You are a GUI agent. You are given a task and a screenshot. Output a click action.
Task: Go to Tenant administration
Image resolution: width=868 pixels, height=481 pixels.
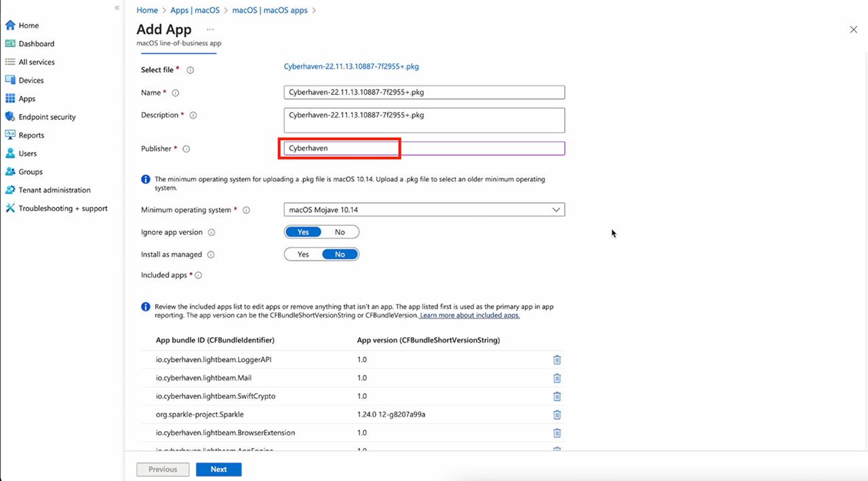(54, 190)
